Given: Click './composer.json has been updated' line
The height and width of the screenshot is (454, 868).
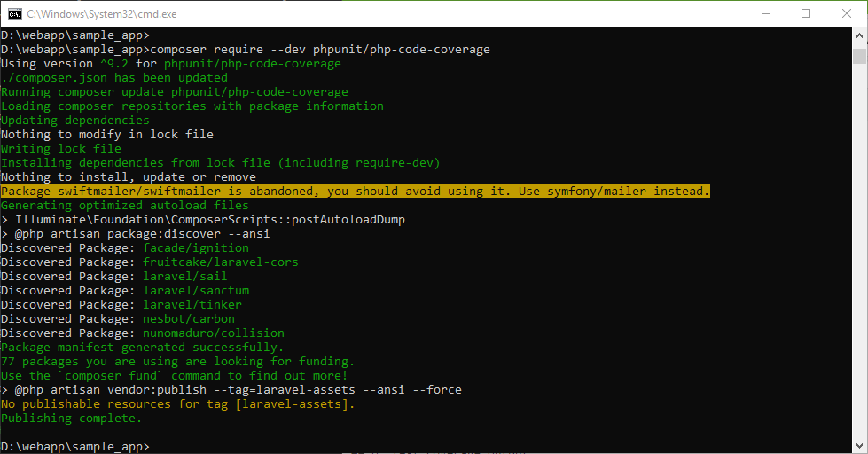Looking at the screenshot, I should [x=114, y=78].
